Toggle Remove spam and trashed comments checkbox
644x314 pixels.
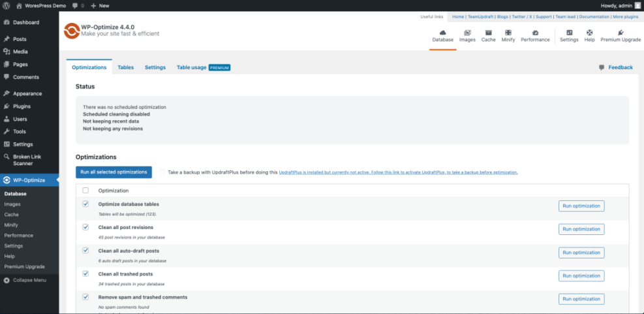pos(85,297)
